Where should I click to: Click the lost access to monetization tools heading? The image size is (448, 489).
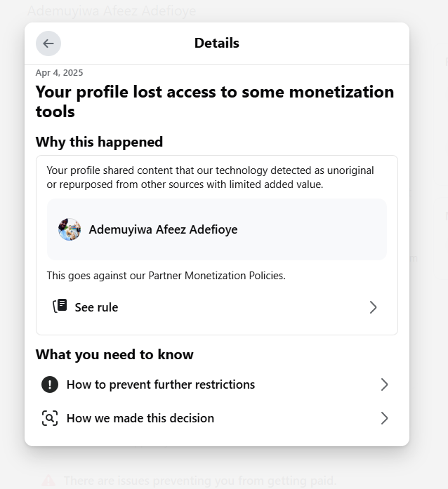(x=215, y=102)
